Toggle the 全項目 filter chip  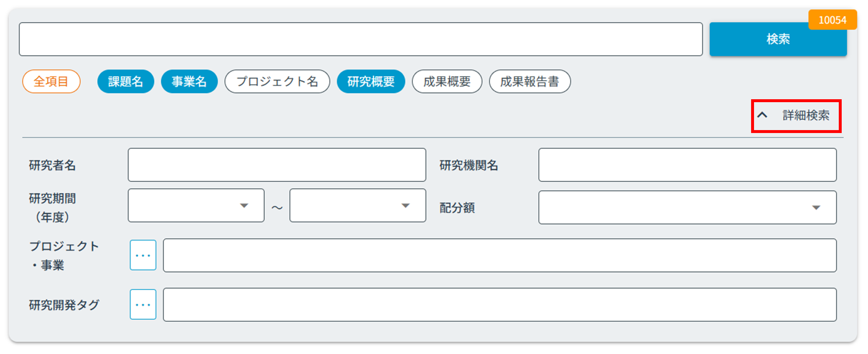pos(51,81)
